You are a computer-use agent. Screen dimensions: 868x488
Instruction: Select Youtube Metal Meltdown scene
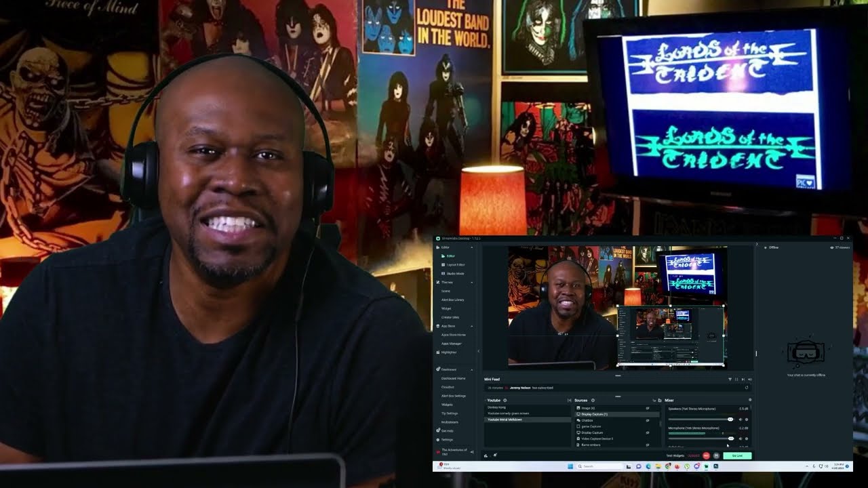point(528,420)
